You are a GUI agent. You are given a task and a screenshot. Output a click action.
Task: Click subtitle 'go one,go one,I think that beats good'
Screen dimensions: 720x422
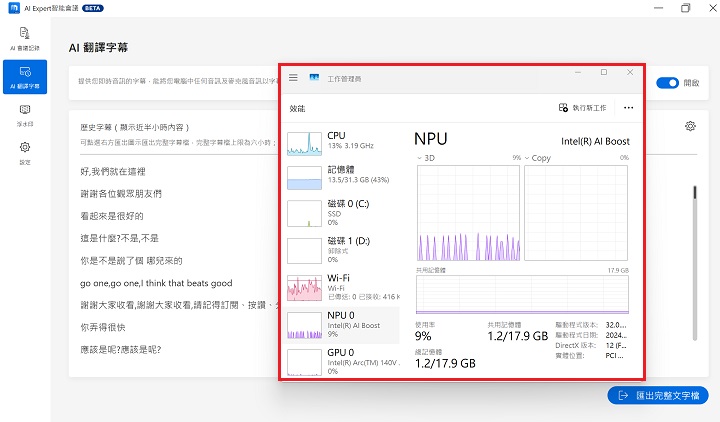pyautogui.click(x=156, y=283)
